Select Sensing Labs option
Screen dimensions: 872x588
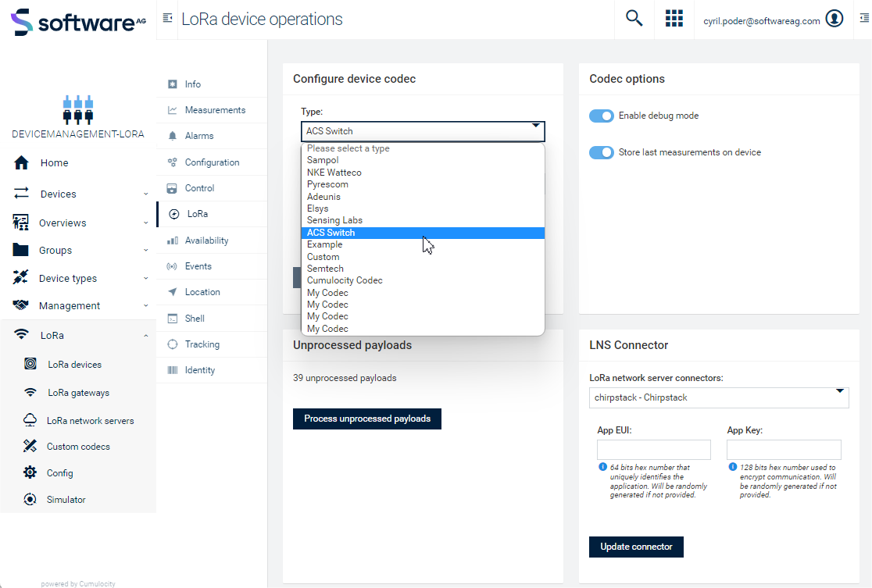[x=423, y=220]
